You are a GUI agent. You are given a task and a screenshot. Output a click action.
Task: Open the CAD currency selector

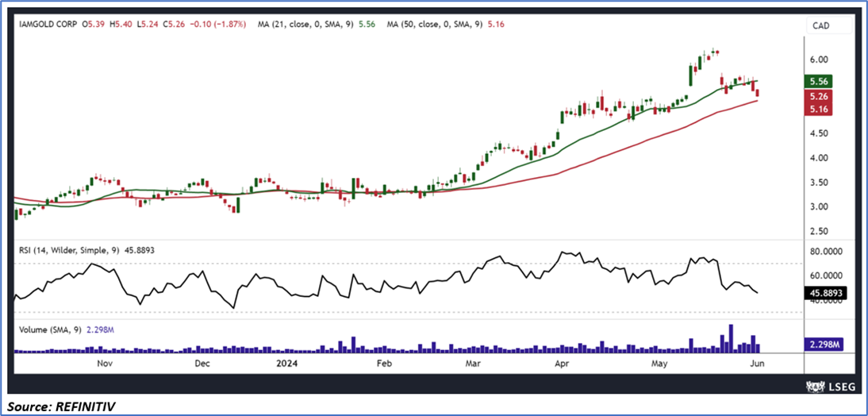[829, 25]
